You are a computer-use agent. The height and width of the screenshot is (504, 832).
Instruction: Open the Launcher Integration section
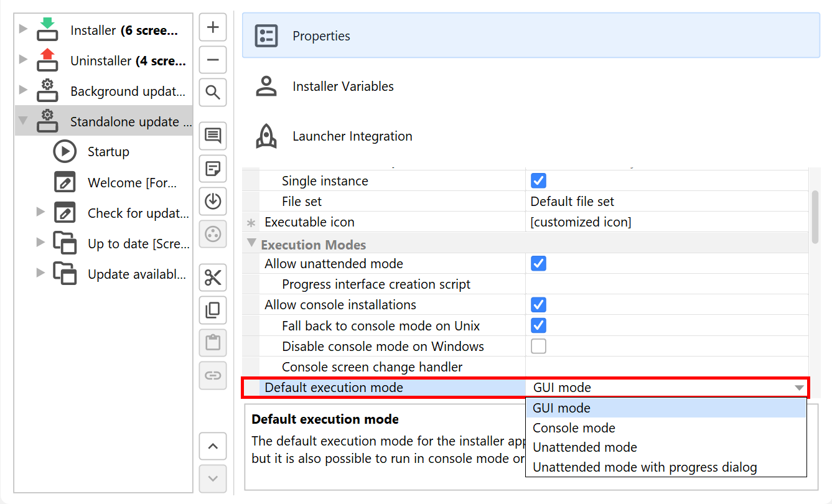(352, 136)
